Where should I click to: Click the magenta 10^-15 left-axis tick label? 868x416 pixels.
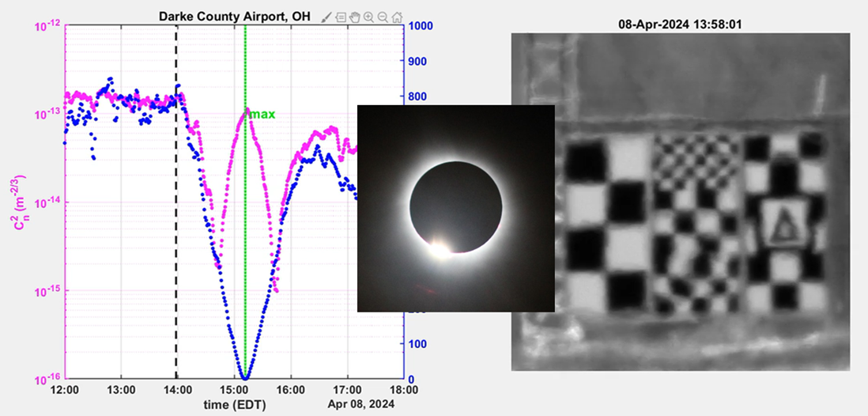click(x=48, y=291)
